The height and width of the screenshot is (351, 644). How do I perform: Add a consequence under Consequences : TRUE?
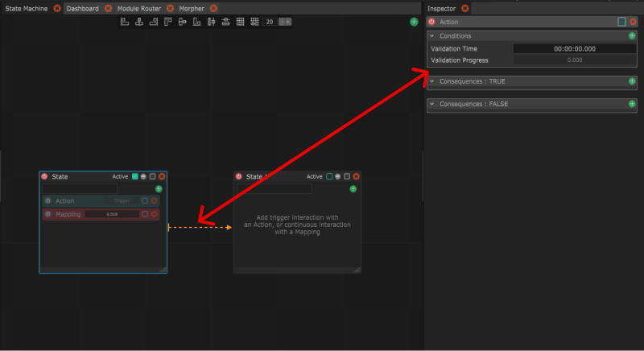tap(632, 81)
